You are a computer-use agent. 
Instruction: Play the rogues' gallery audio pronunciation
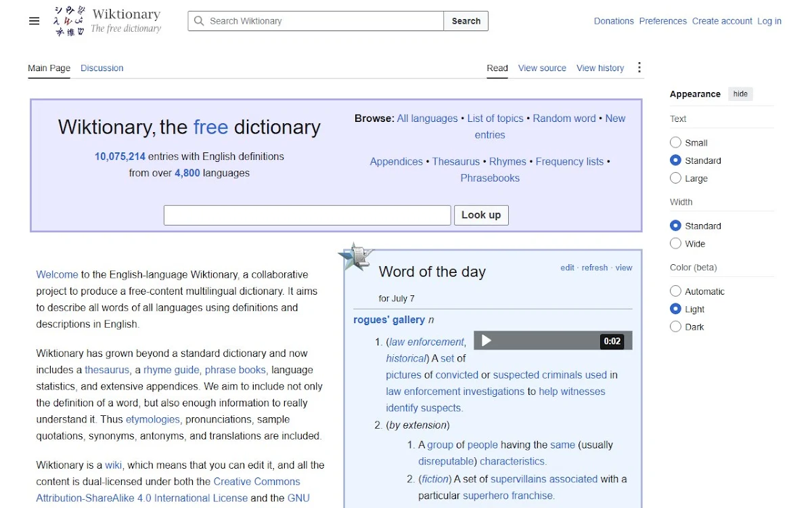pyautogui.click(x=486, y=341)
